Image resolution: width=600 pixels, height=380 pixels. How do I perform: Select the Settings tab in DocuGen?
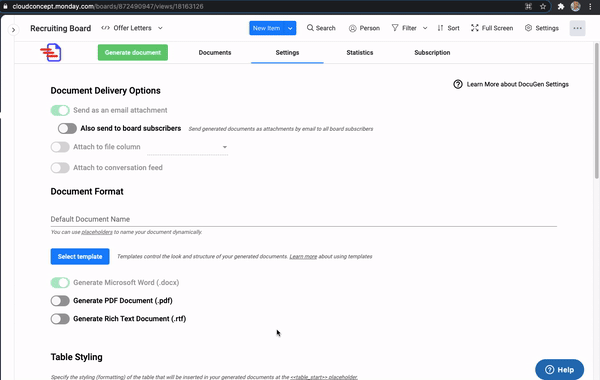point(287,52)
